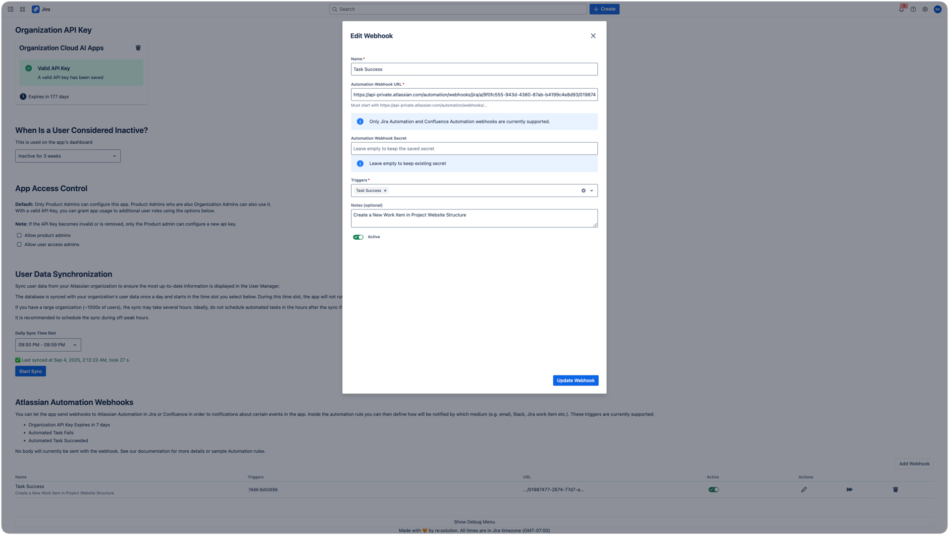The image size is (949, 535).
Task: Click the Notes text area
Action: (474, 218)
